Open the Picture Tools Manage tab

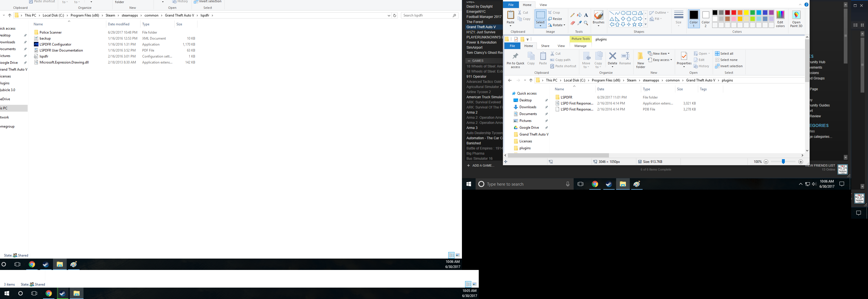(x=580, y=46)
